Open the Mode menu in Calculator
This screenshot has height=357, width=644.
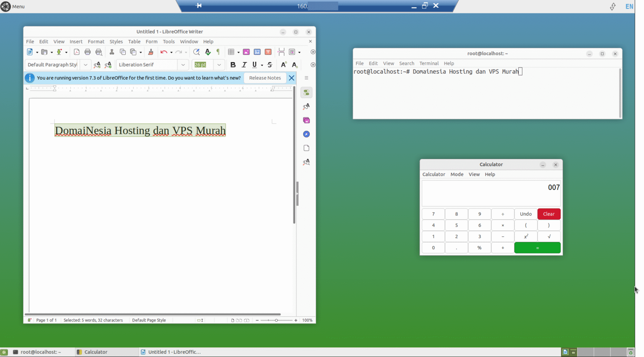click(457, 174)
